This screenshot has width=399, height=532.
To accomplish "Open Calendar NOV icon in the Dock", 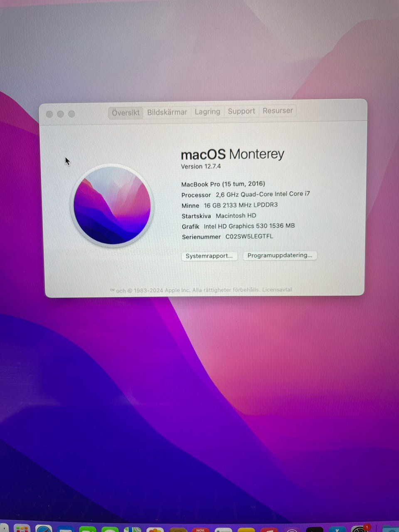I will point(200,530).
